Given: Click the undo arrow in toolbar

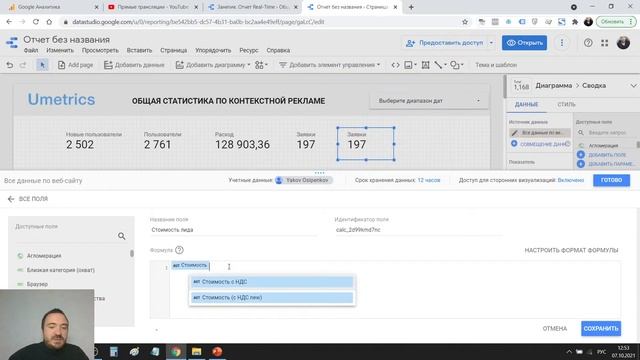Looking at the screenshot, I should coord(9,65).
